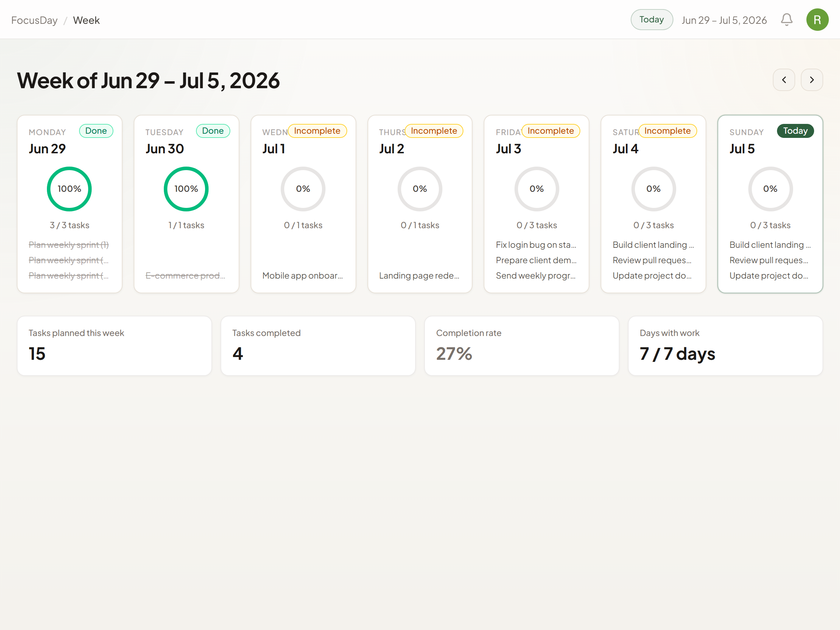Click Sunday's 0% progress ring
The width and height of the screenshot is (840, 630).
[770, 189]
